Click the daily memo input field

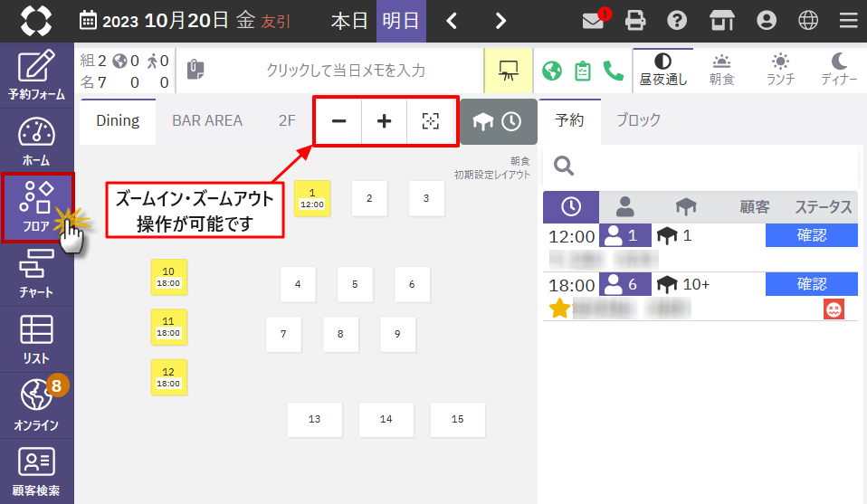[x=344, y=71]
